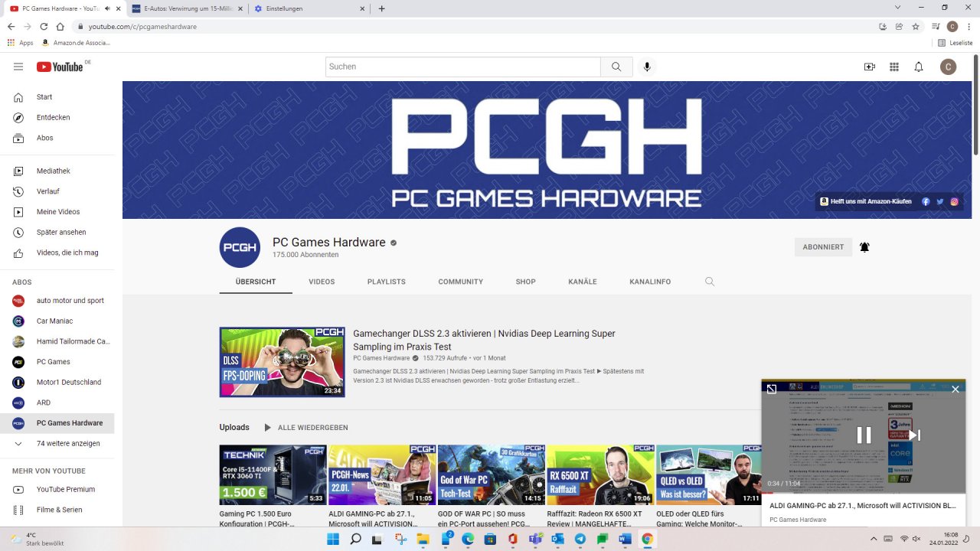Expand '74 weitere anzeigen' subscriptions
980x551 pixels.
tap(57, 443)
